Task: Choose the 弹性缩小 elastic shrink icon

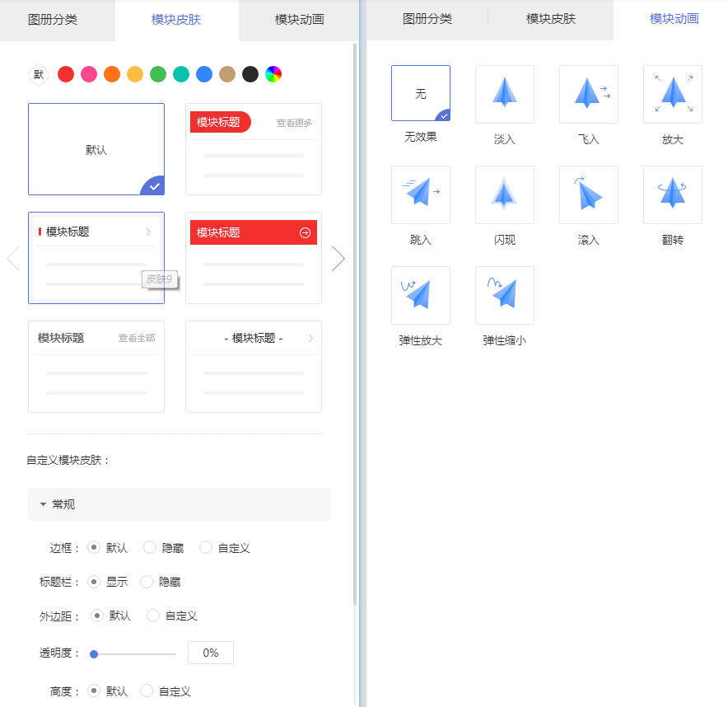Action: [x=505, y=295]
